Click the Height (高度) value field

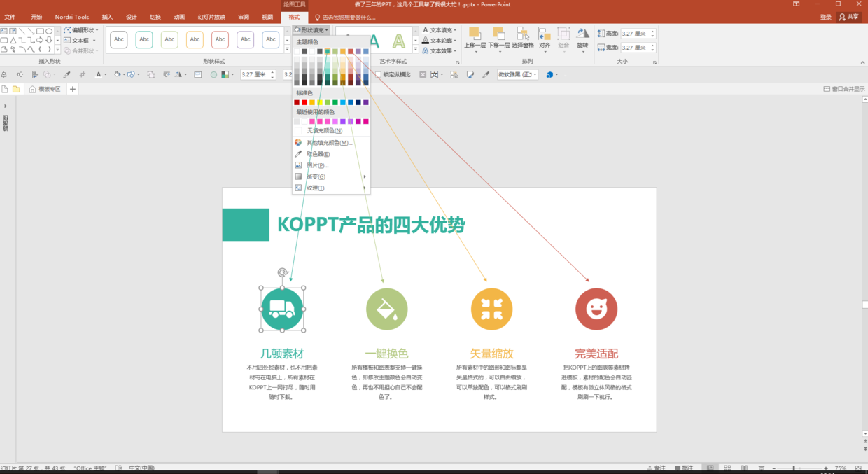coord(634,34)
